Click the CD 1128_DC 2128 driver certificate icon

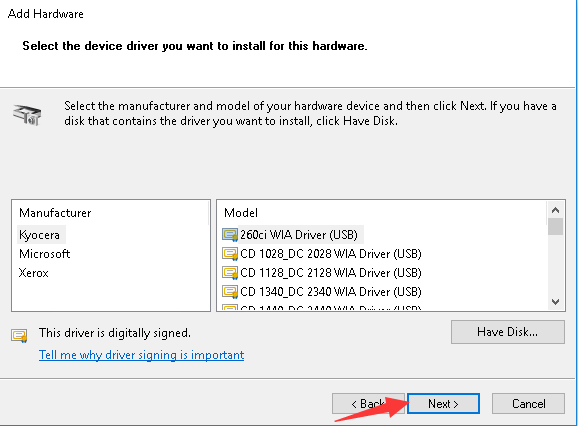pyautogui.click(x=230, y=273)
